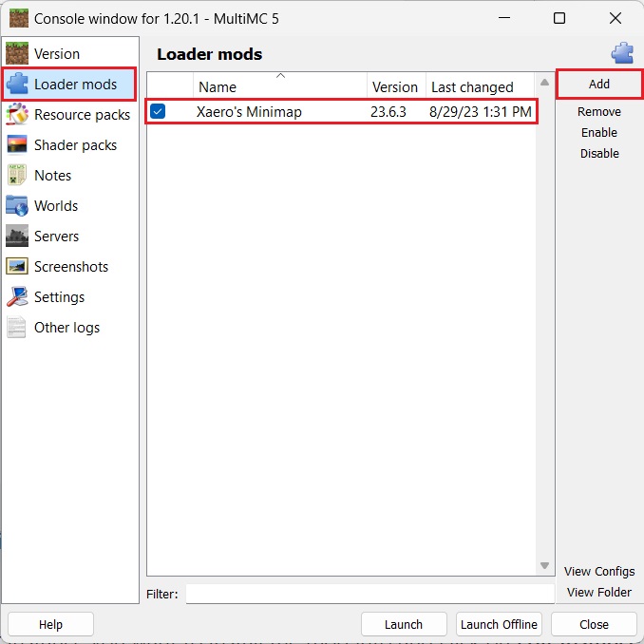Click the Add mod button
This screenshot has width=644, height=644.
point(598,84)
